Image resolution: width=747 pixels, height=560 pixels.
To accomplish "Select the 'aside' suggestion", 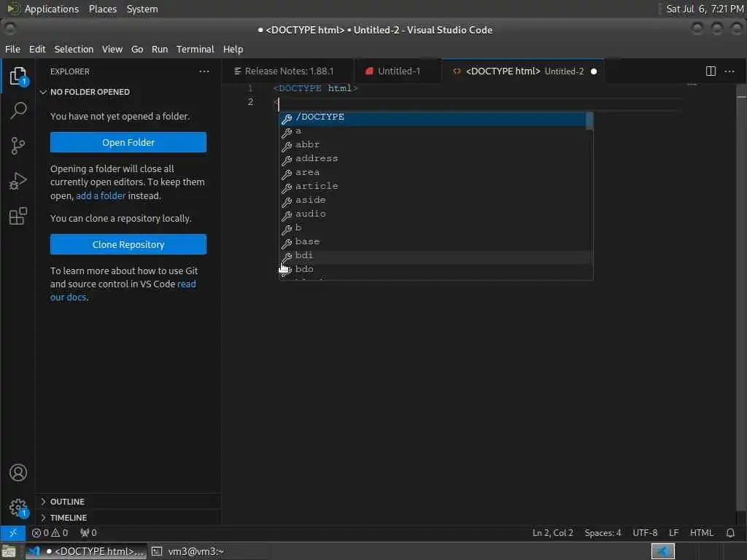I will pyautogui.click(x=436, y=201).
